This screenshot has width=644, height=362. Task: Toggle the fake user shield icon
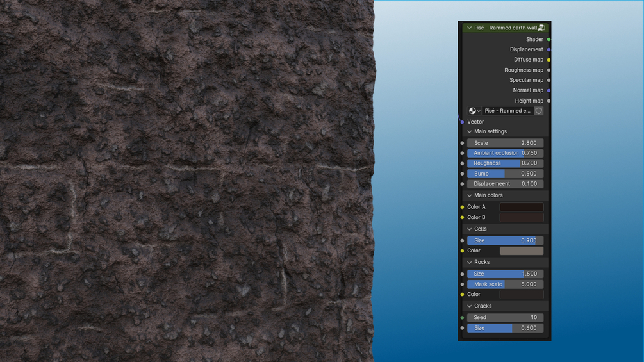pos(539,111)
